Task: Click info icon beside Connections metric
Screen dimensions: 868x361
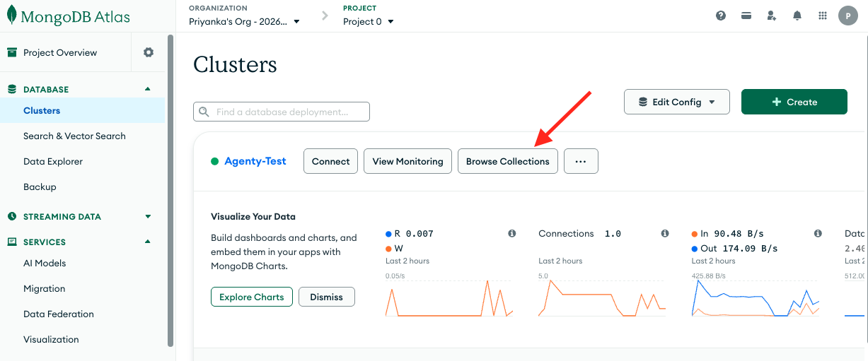Action: pos(665,233)
